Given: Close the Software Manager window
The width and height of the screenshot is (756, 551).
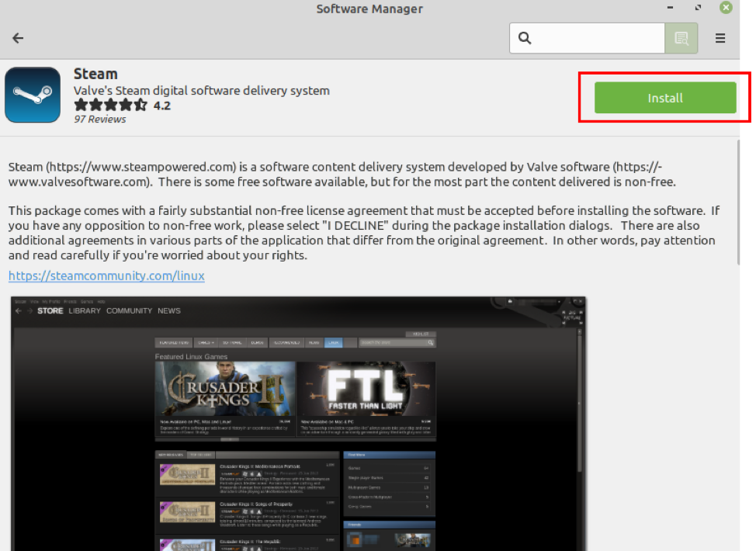Looking at the screenshot, I should coord(726,8).
